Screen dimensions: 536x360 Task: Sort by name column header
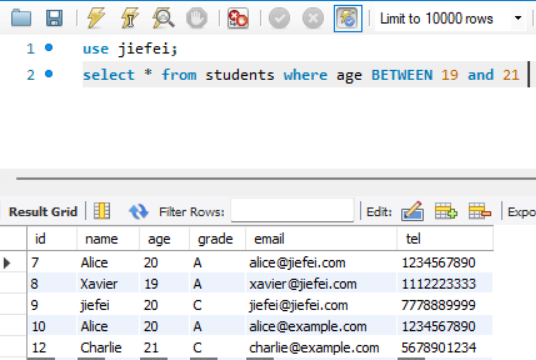point(108,239)
